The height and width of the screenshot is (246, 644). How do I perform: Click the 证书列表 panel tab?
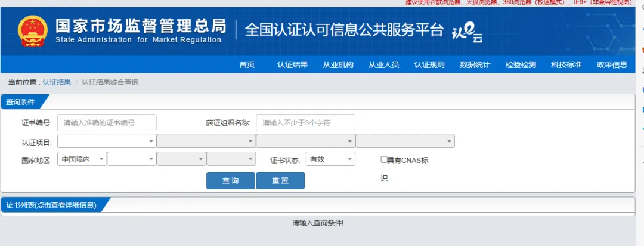click(x=52, y=205)
